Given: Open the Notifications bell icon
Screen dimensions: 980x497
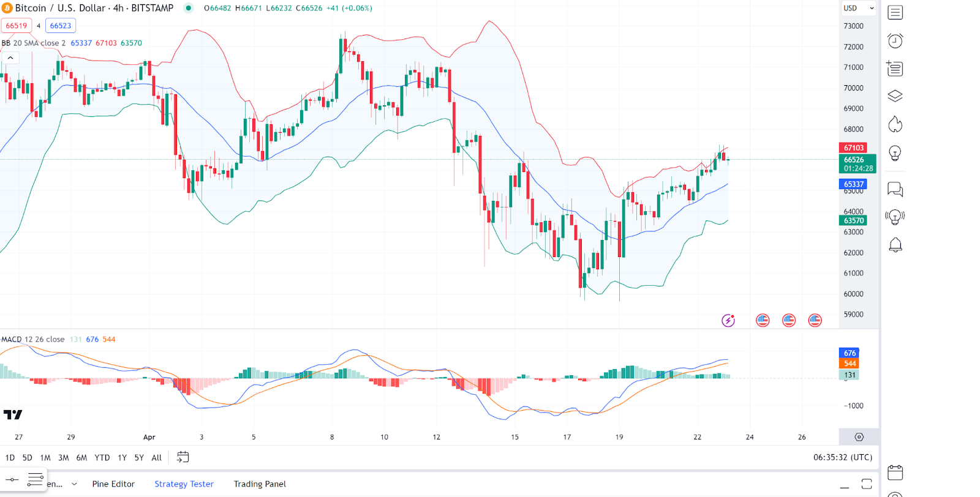Looking at the screenshot, I should 895,245.
